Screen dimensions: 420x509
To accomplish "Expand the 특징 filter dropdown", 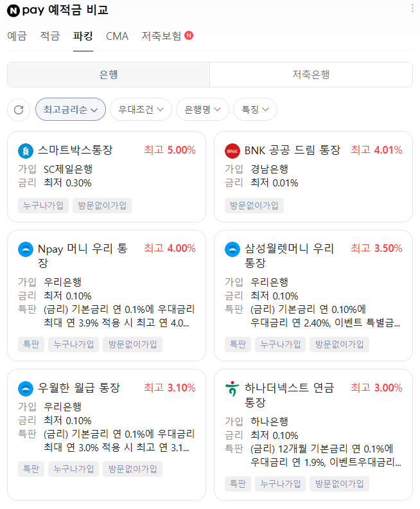I will click(255, 109).
